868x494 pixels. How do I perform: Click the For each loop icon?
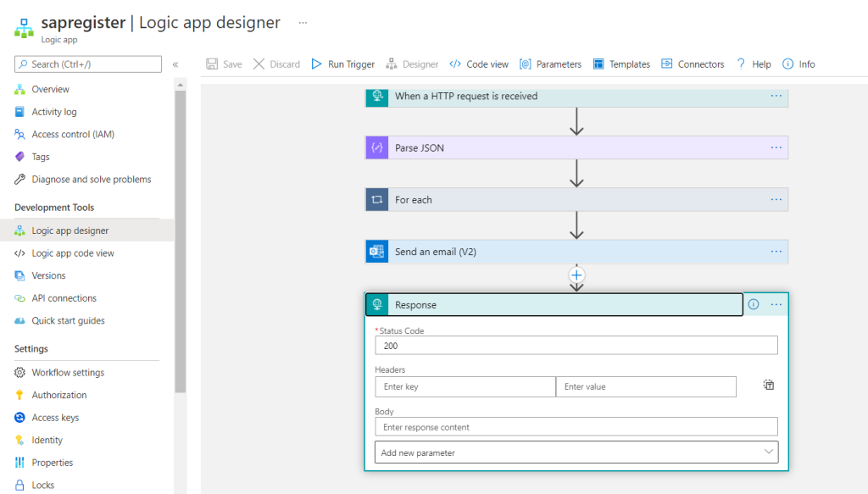377,200
